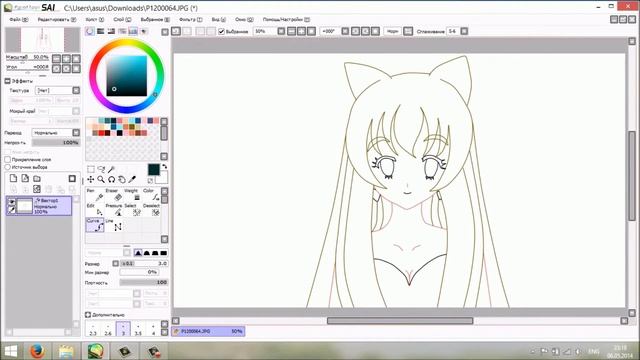640x360 pixels.
Task: Activate the Hand pan tool
Action: click(x=122, y=179)
